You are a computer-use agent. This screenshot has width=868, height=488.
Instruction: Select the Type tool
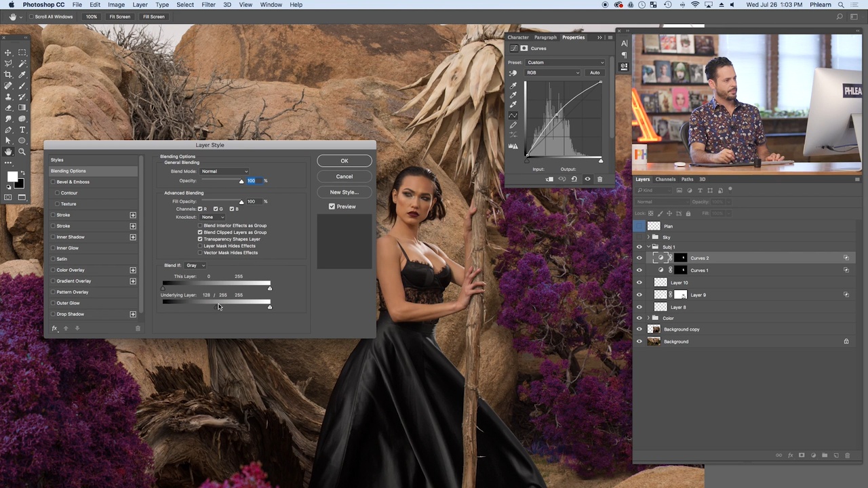tap(22, 129)
